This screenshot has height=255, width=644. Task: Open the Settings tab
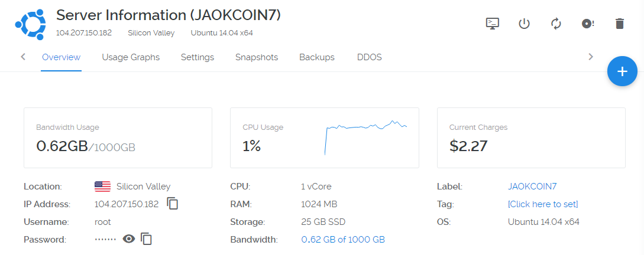point(198,57)
